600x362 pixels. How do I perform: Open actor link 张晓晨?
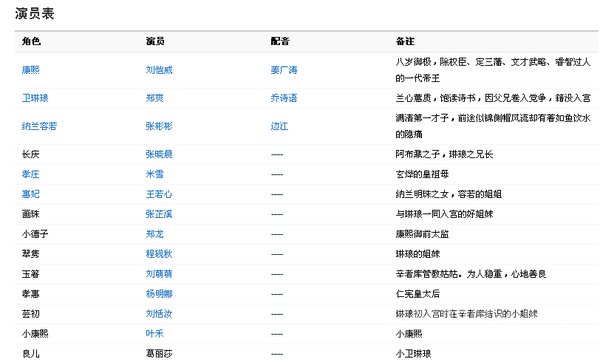pyautogui.click(x=159, y=154)
